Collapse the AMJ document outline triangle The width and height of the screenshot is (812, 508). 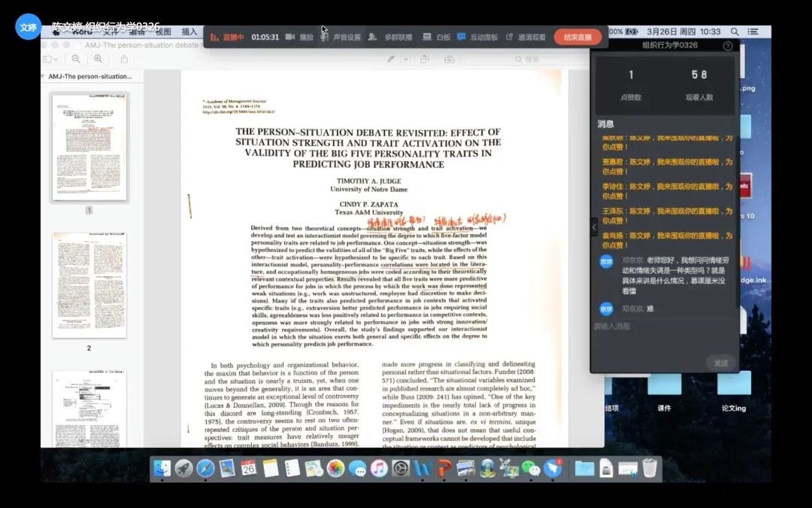pyautogui.click(x=43, y=77)
